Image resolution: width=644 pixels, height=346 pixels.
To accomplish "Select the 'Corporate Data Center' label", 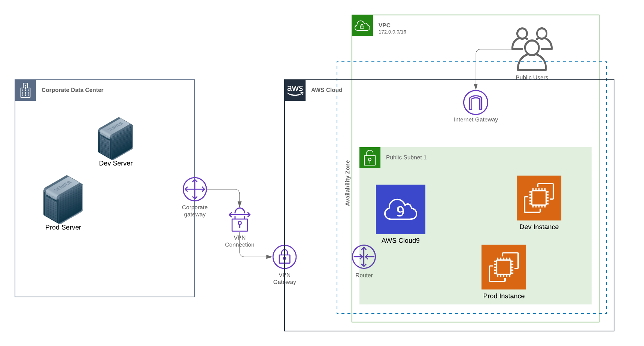I will [x=72, y=90].
